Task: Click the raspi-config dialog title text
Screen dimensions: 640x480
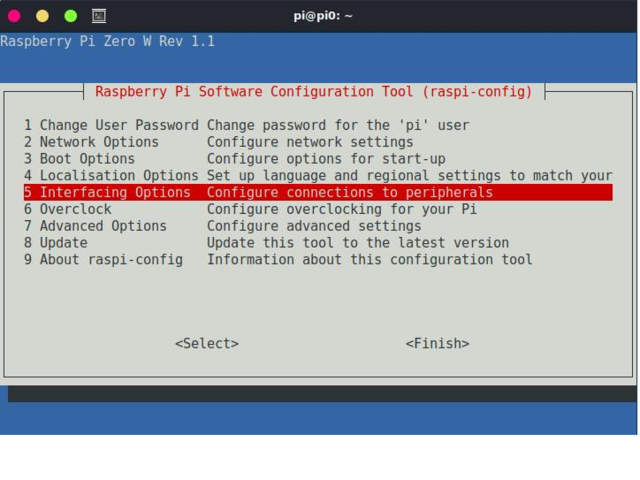Action: 314,91
